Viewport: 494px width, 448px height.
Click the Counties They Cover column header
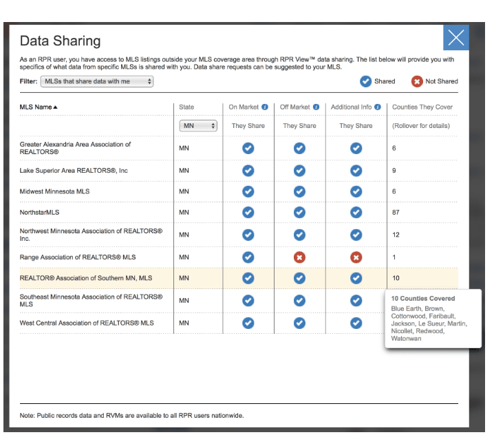pyautogui.click(x=422, y=107)
